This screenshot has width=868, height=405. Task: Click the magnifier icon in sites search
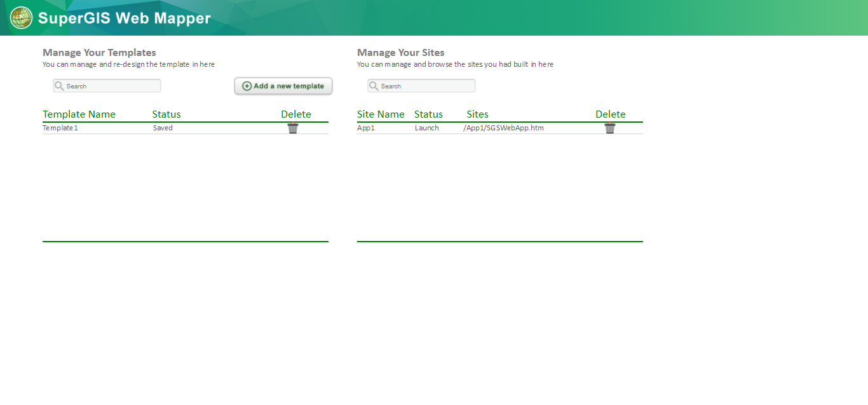click(x=374, y=86)
